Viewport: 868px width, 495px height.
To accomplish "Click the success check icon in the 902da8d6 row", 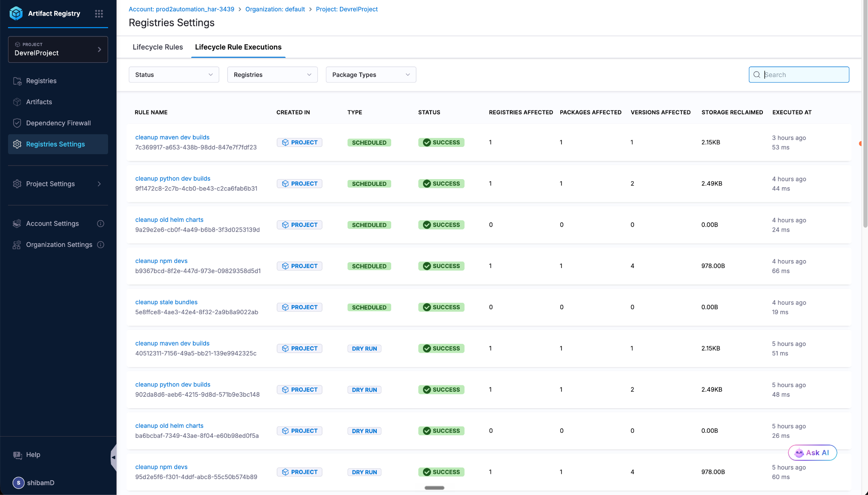I will point(427,390).
